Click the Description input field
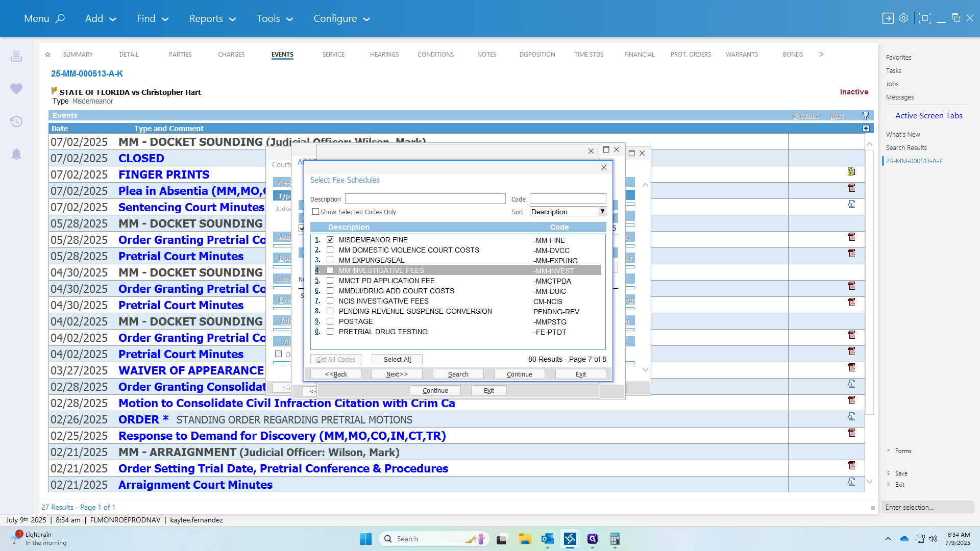This screenshot has width=980, height=551. [x=425, y=198]
